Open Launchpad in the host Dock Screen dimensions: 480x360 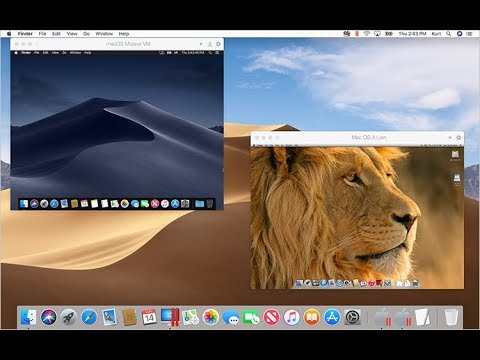pos(69,317)
